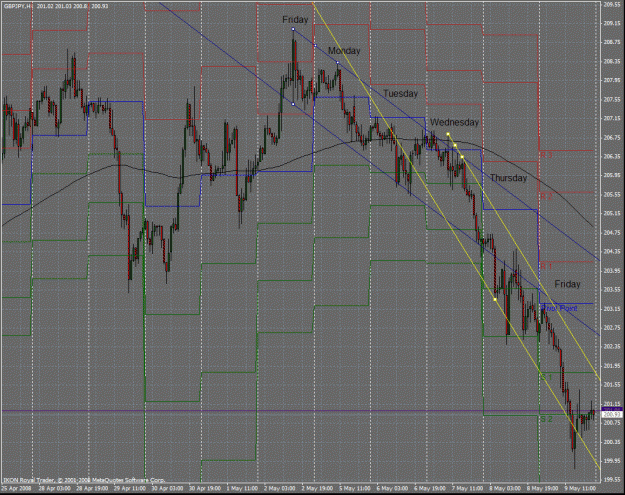Select the Wednesday day label
625x495 pixels.
point(454,122)
